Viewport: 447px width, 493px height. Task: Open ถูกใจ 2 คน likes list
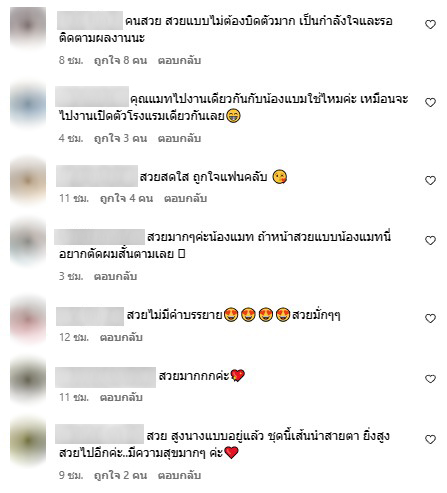120,475
